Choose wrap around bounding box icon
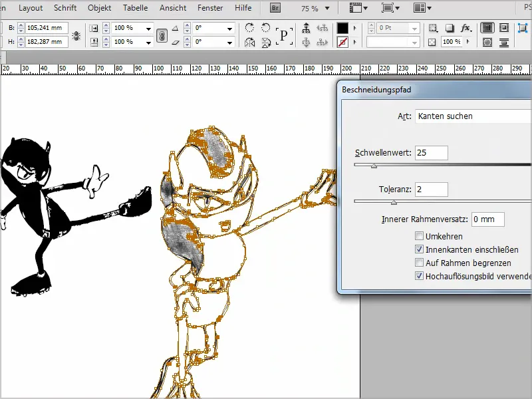This screenshot has width=532, height=399. point(504,28)
